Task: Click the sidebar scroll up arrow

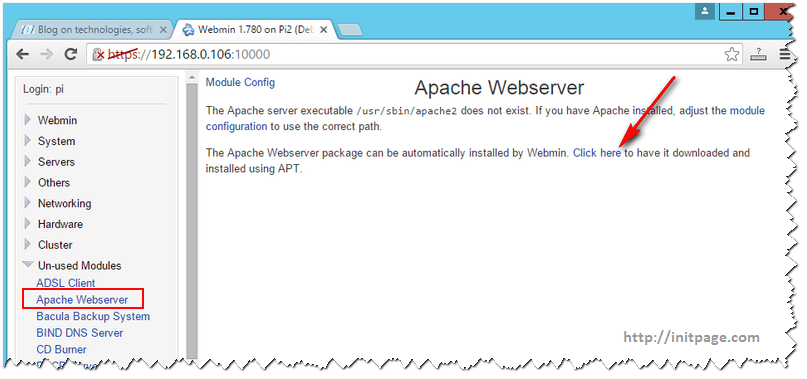Action: 191,77
